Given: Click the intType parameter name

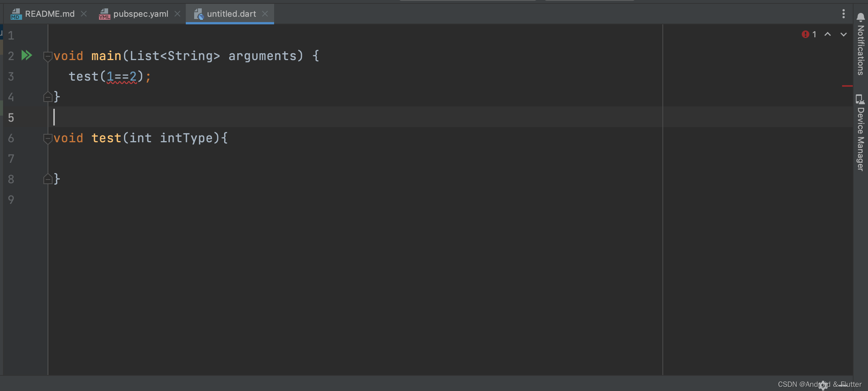Looking at the screenshot, I should click(187, 138).
